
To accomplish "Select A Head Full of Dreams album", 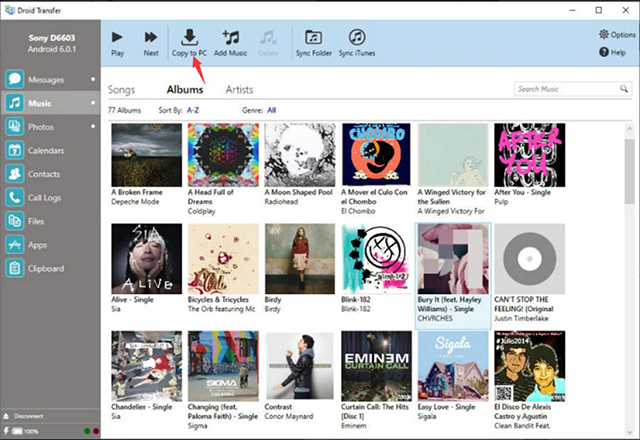I will 223,155.
